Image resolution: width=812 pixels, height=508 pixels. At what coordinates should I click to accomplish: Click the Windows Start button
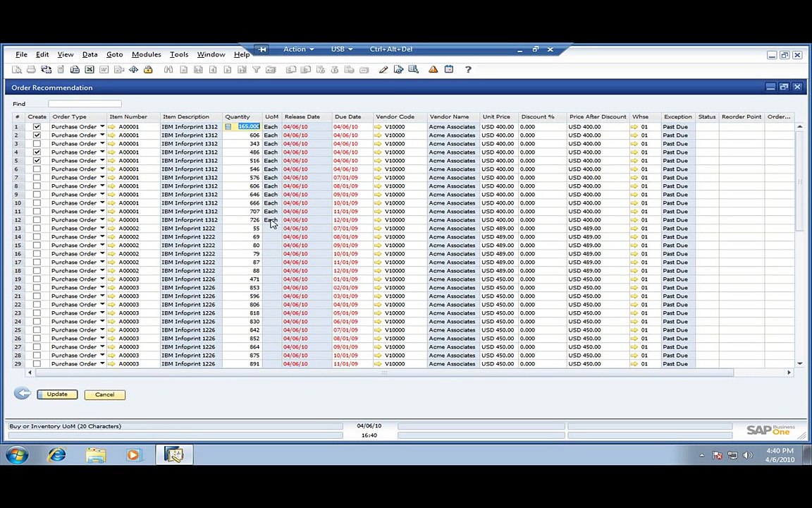[17, 455]
